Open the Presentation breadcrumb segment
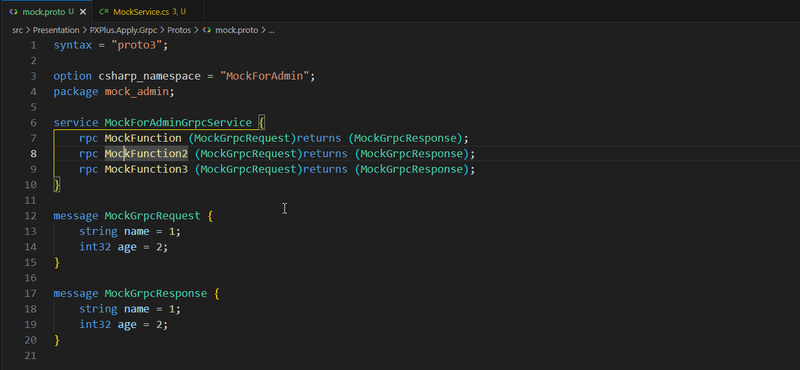The width and height of the screenshot is (800, 370). pos(56,30)
